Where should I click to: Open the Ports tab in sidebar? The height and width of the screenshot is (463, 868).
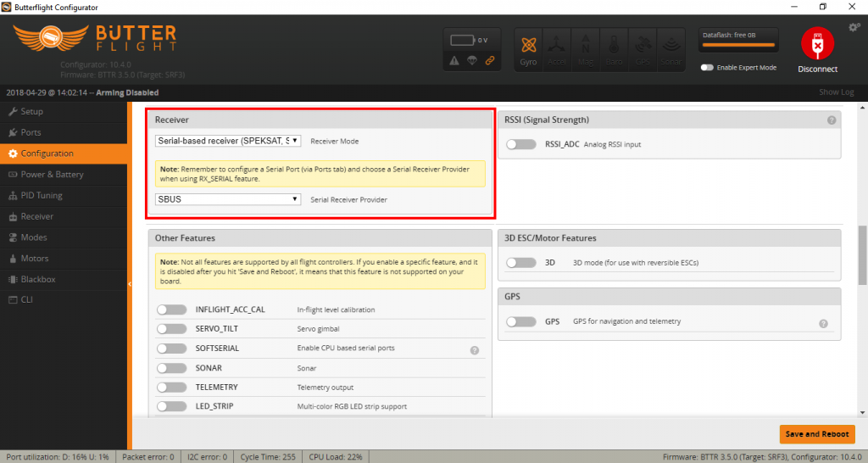tap(31, 132)
